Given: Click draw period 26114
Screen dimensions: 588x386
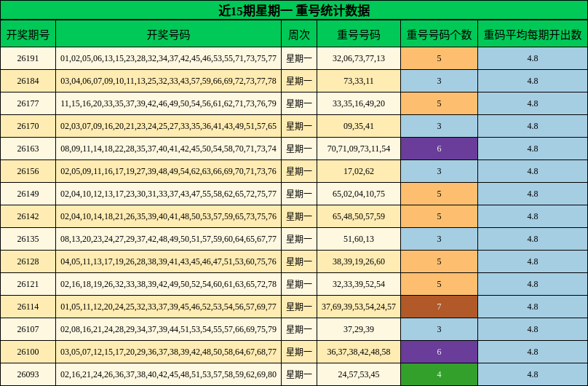Looking at the screenshot, I should 28,307.
